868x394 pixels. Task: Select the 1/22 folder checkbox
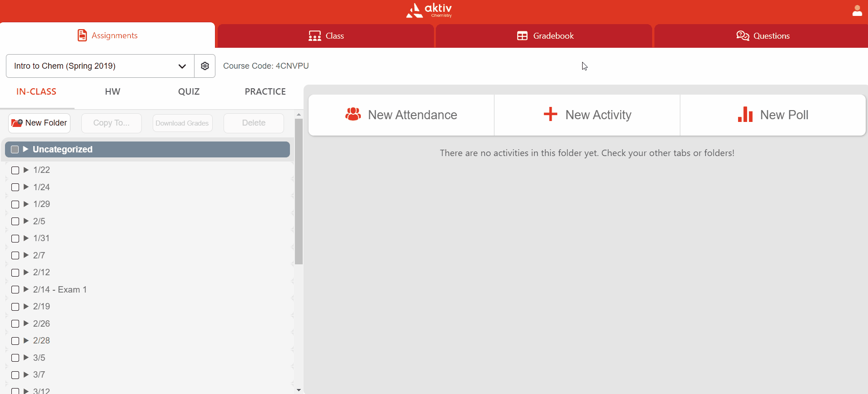(15, 170)
